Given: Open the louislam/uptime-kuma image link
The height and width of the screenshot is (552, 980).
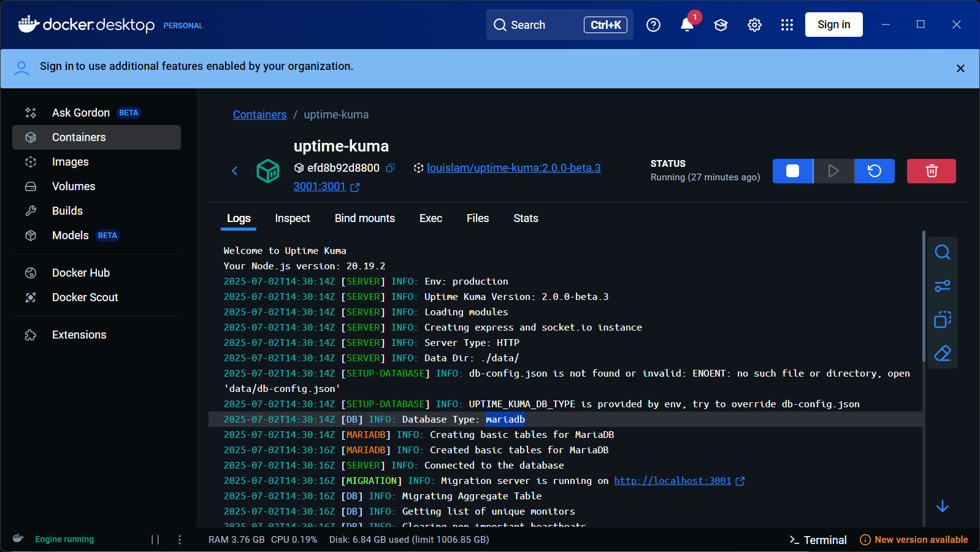Looking at the screenshot, I should [x=513, y=168].
